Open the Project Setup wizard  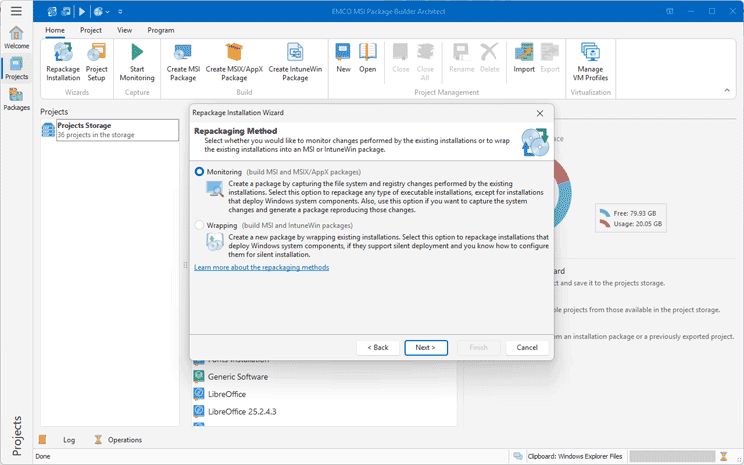(97, 60)
